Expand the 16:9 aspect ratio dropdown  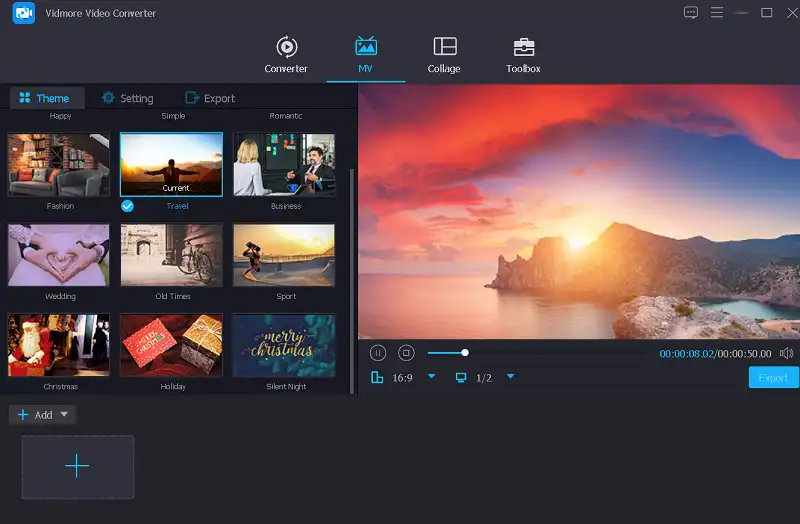click(x=432, y=377)
